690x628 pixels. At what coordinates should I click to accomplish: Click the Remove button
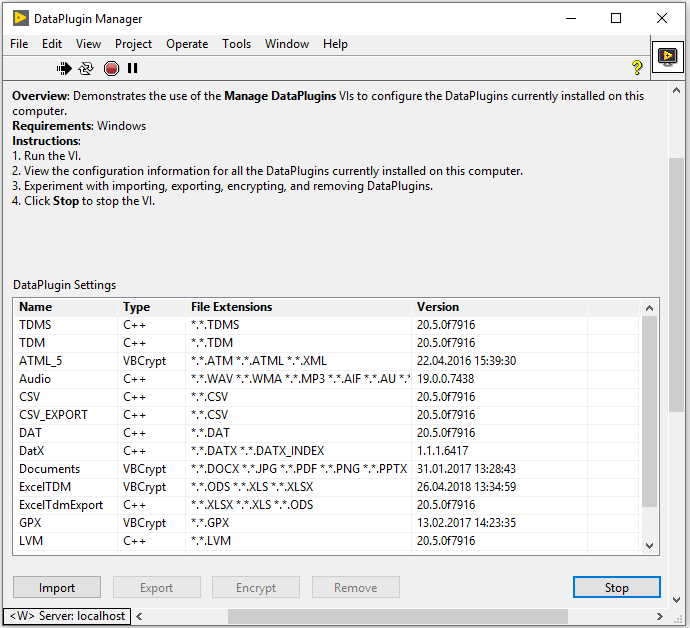[x=356, y=588]
